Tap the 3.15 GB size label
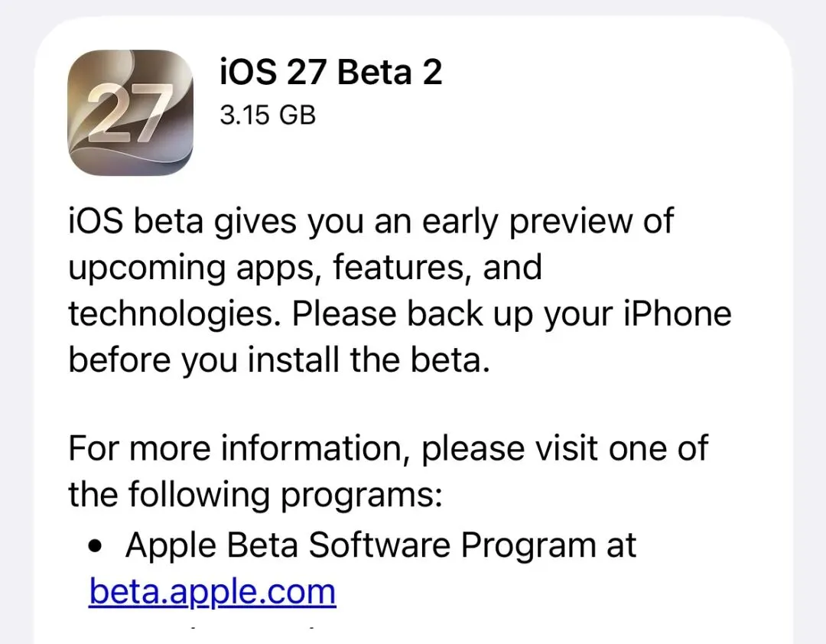826x644 pixels. [x=268, y=115]
